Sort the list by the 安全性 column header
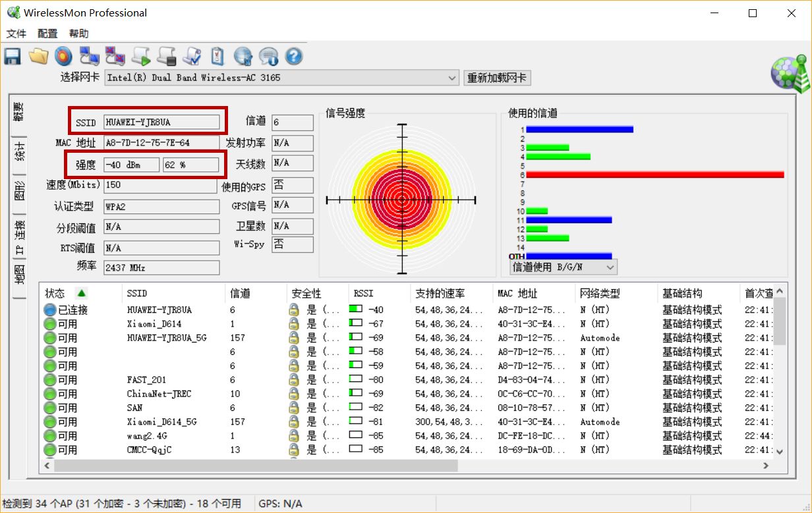812x513 pixels. pos(318,293)
